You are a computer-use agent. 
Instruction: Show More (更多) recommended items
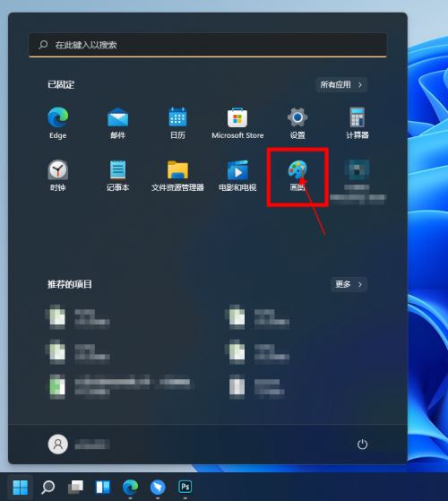349,284
